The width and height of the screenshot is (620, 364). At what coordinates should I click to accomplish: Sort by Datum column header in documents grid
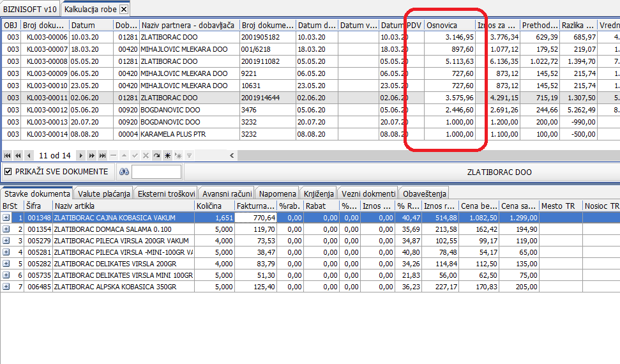(x=91, y=26)
